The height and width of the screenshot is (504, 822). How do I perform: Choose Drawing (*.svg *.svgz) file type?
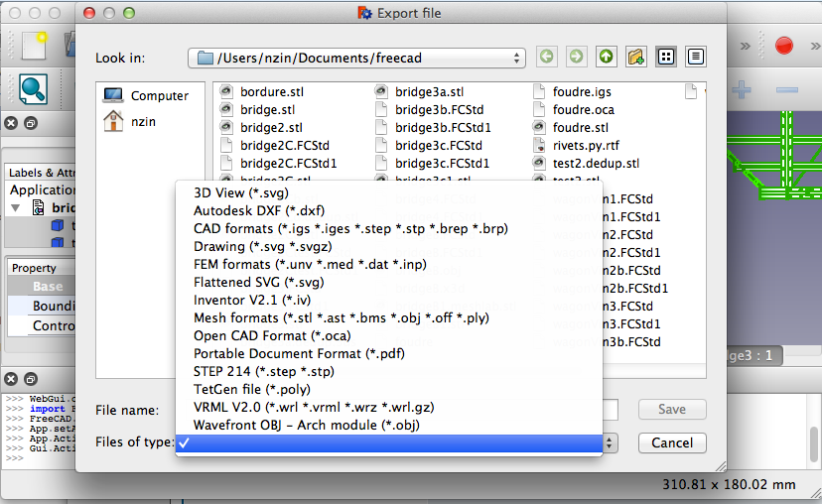click(389, 246)
